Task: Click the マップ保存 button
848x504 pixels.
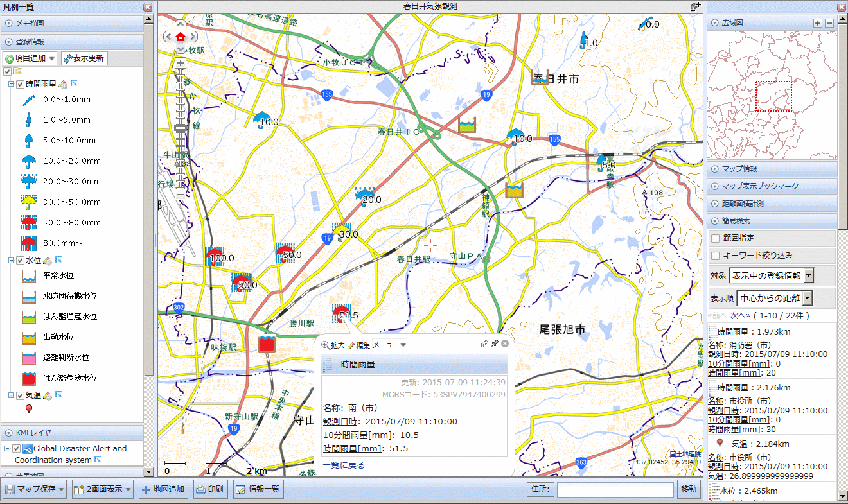Action: point(35,489)
